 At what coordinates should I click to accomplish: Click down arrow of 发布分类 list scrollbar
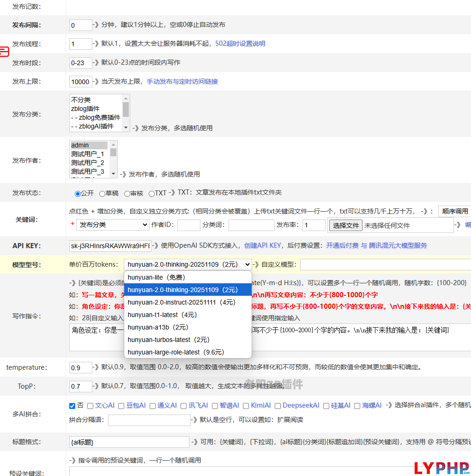click(x=126, y=126)
